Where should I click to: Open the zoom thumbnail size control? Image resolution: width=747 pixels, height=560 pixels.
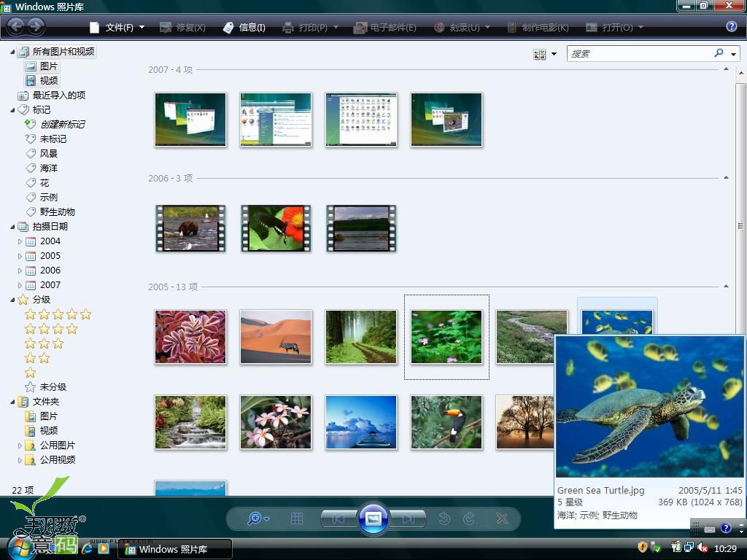click(x=258, y=518)
